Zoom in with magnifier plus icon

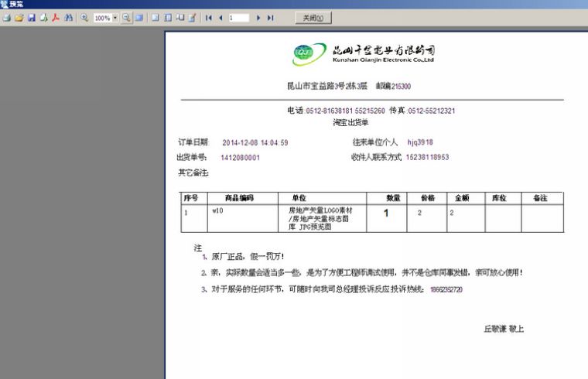(x=84, y=18)
